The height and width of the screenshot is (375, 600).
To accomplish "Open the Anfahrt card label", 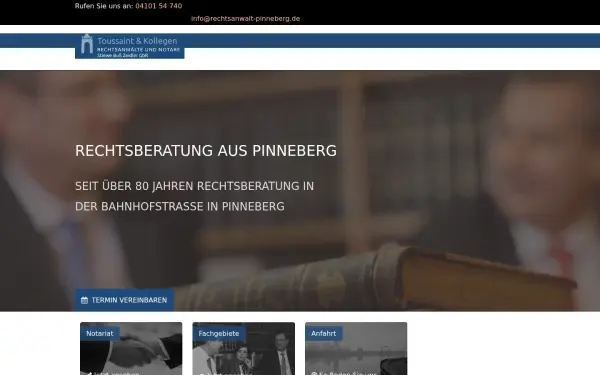I will [x=324, y=333].
